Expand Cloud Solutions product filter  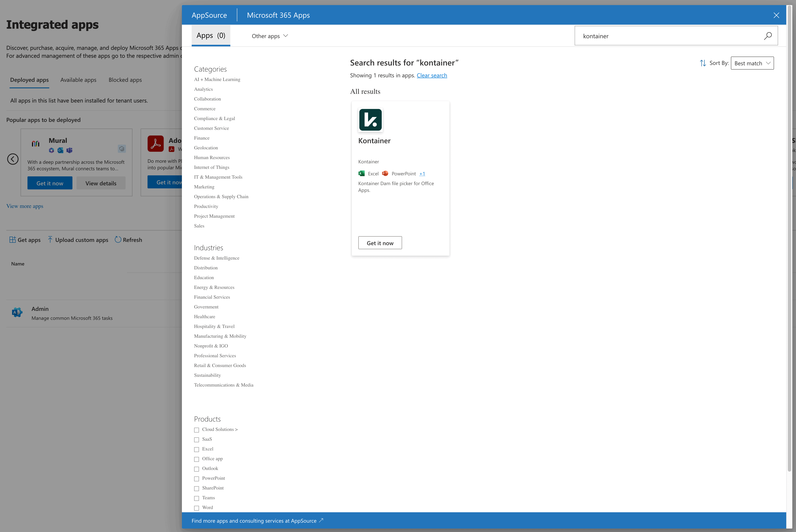click(220, 429)
